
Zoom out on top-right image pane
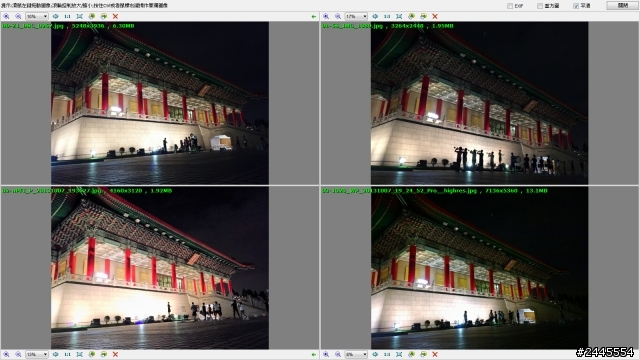click(x=338, y=16)
